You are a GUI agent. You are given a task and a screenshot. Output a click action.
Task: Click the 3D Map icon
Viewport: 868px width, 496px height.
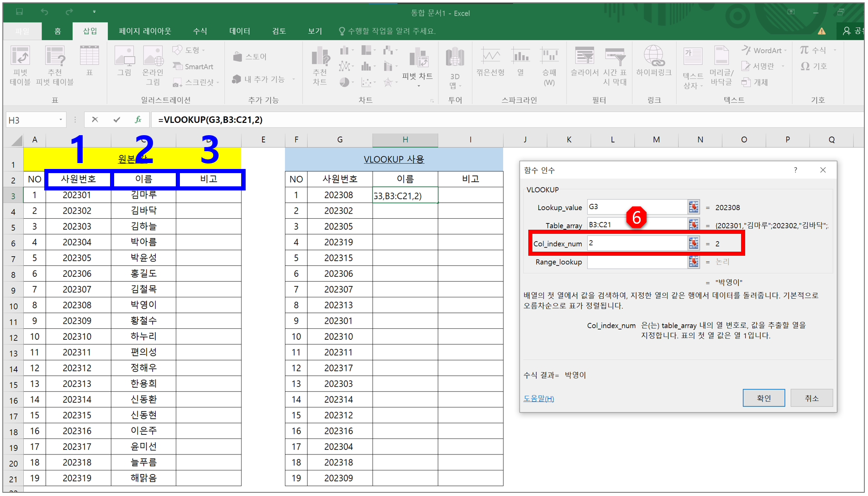coord(455,68)
